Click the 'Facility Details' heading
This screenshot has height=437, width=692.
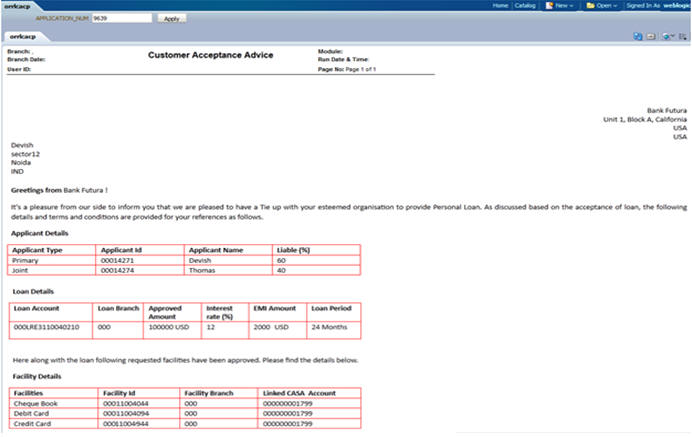(37, 377)
